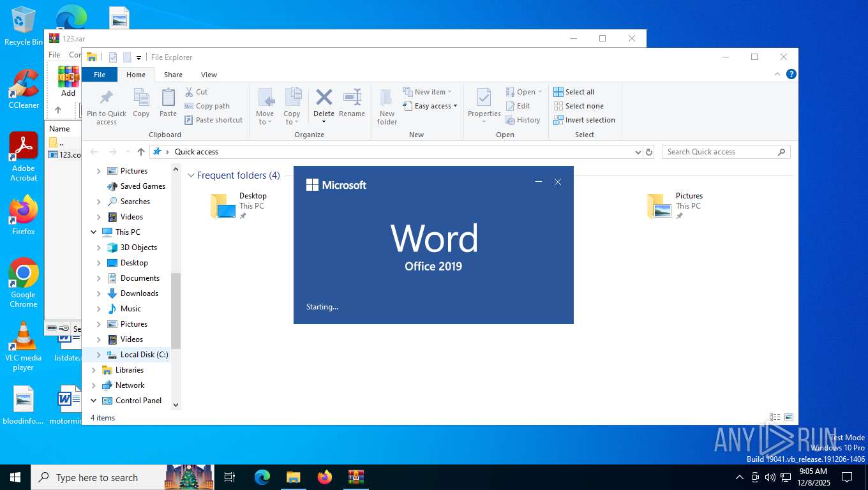Open Customize Quick Access Toolbar dropdown

point(138,57)
